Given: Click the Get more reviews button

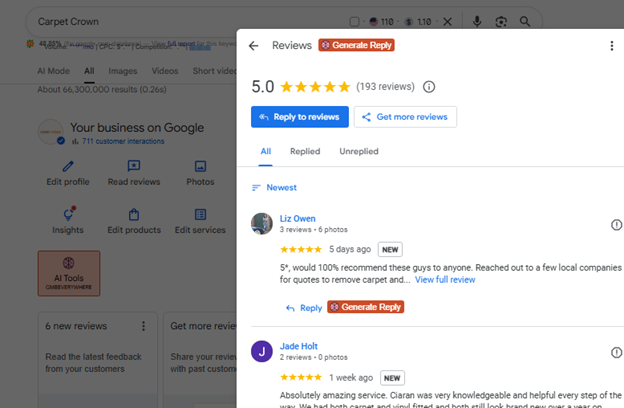Looking at the screenshot, I should point(405,117).
